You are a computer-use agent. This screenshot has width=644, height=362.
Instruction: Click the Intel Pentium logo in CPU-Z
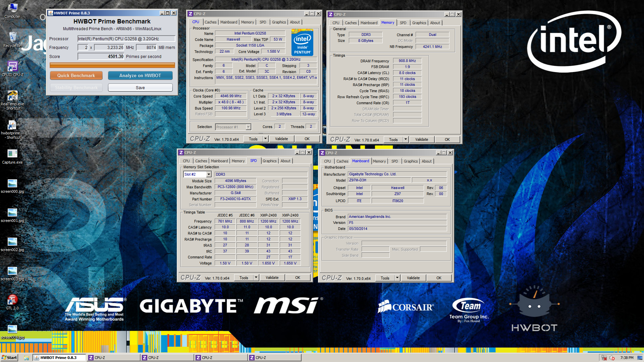coord(302,43)
